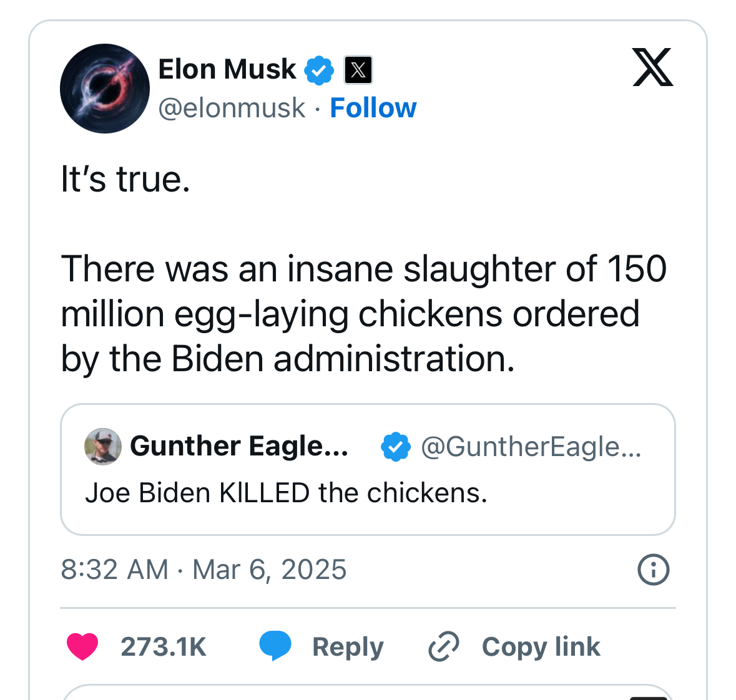Open the Elon Musk display name link
This screenshot has width=736, height=700.
pyautogui.click(x=227, y=69)
